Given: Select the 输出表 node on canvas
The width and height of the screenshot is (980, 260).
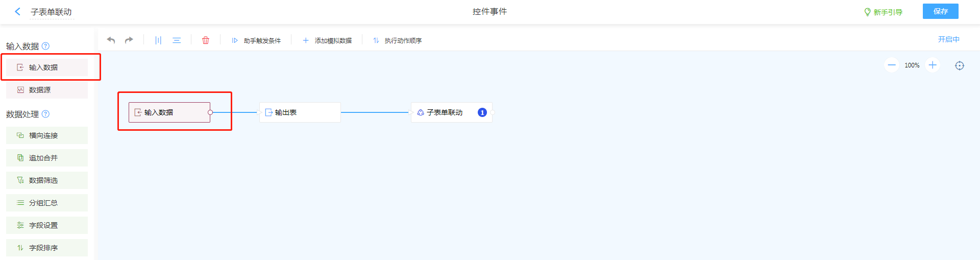Looking at the screenshot, I should click(300, 112).
